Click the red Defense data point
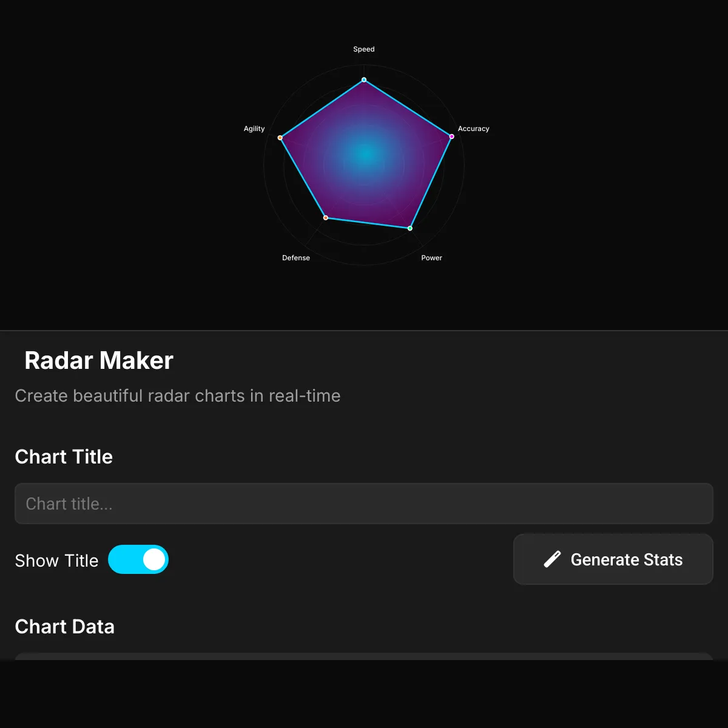This screenshot has width=728, height=728. (326, 218)
